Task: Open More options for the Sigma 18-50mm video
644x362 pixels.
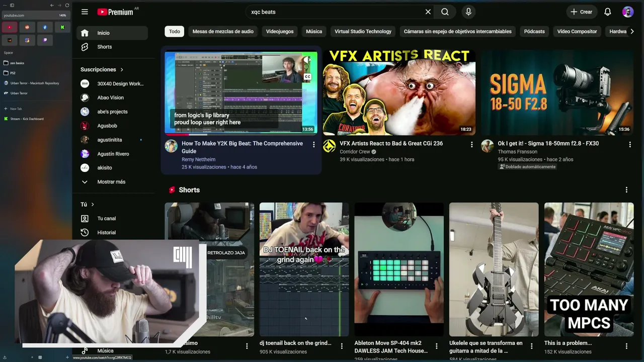Action: click(629, 145)
